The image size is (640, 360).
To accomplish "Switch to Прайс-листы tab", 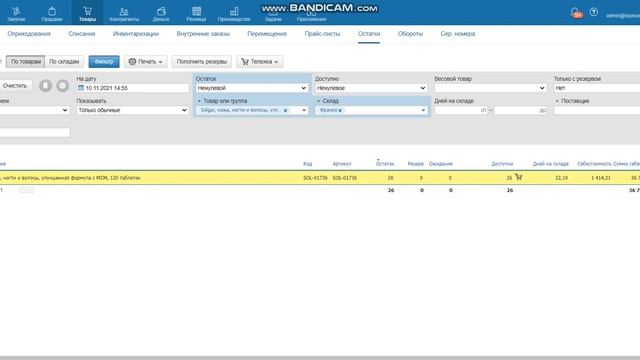I will point(322,34).
